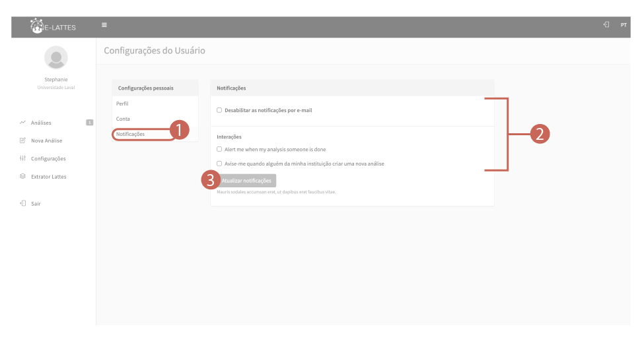Click the user avatar picture
This screenshot has height=343, width=644.
pos(55,57)
